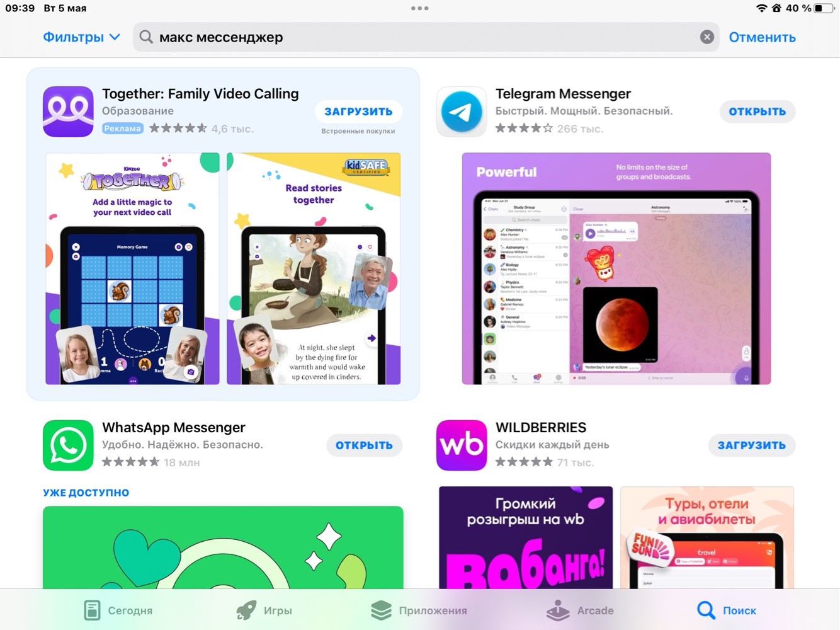
Task: Download the WILDBERRIES app
Action: [752, 445]
